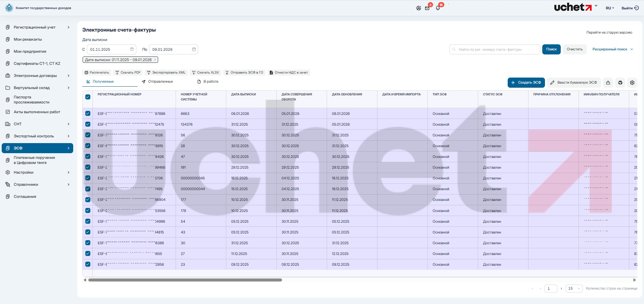Click the Перейти на старую версию link
This screenshot has height=304, width=644.
609,33
